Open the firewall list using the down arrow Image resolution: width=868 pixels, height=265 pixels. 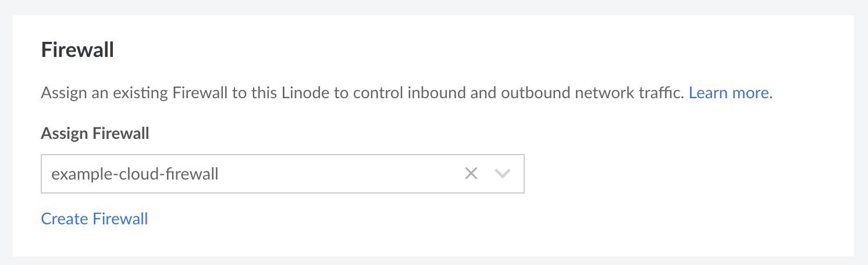click(502, 173)
